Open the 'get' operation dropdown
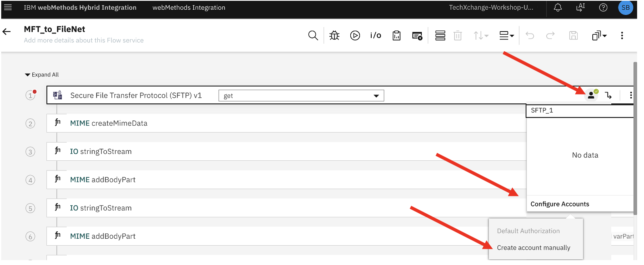Screen dimensions: 644x265 tap(301, 96)
